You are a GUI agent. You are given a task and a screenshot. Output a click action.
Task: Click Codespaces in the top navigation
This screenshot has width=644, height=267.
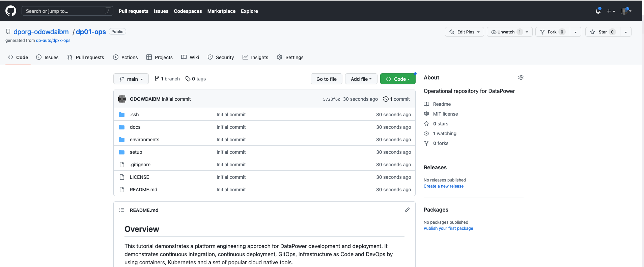pyautogui.click(x=188, y=11)
